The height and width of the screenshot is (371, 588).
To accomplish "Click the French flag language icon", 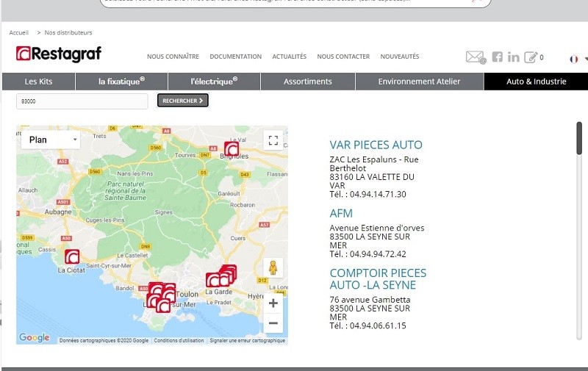I will pyautogui.click(x=574, y=60).
